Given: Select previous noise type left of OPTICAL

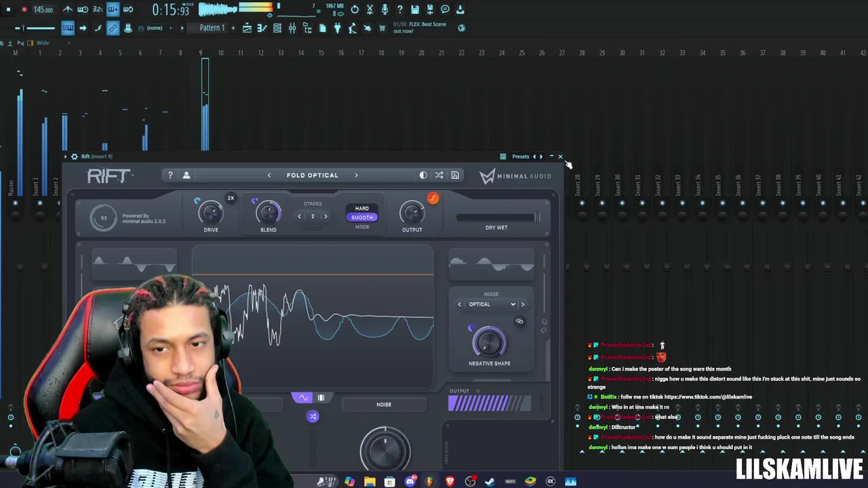Looking at the screenshot, I should (x=460, y=304).
